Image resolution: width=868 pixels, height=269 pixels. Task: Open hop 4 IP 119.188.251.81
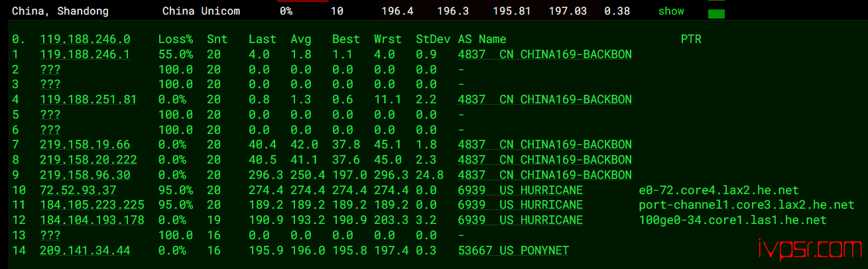[x=88, y=99]
